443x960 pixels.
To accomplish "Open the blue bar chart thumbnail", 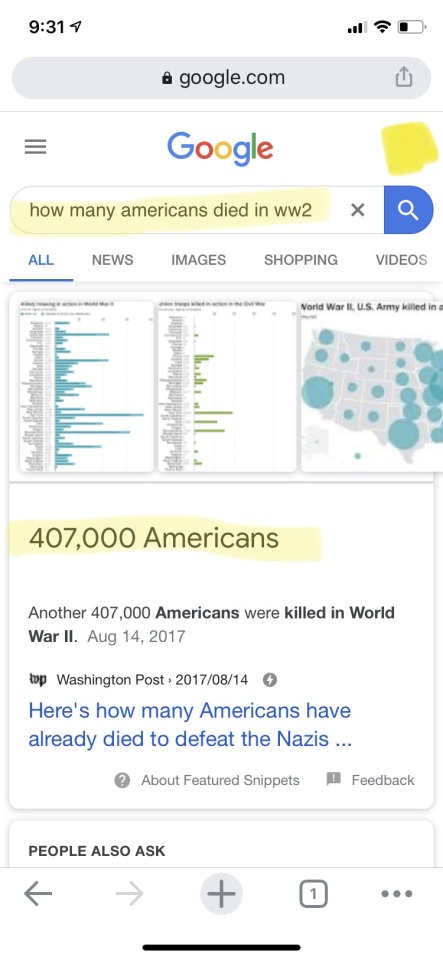I will coord(87,386).
